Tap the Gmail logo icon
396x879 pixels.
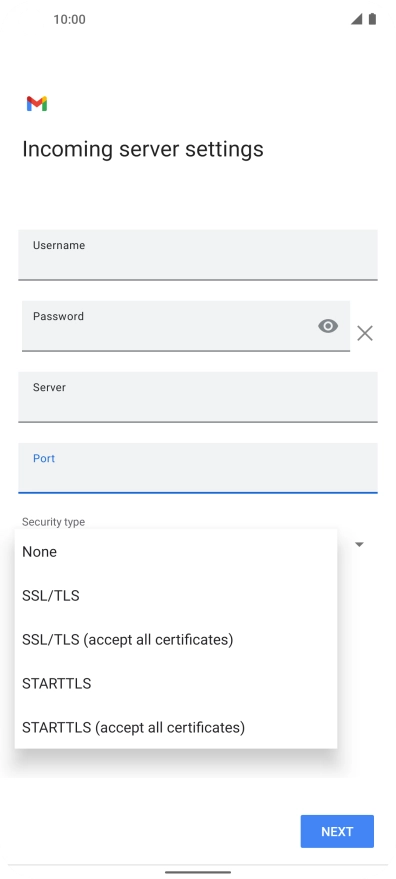tap(37, 104)
